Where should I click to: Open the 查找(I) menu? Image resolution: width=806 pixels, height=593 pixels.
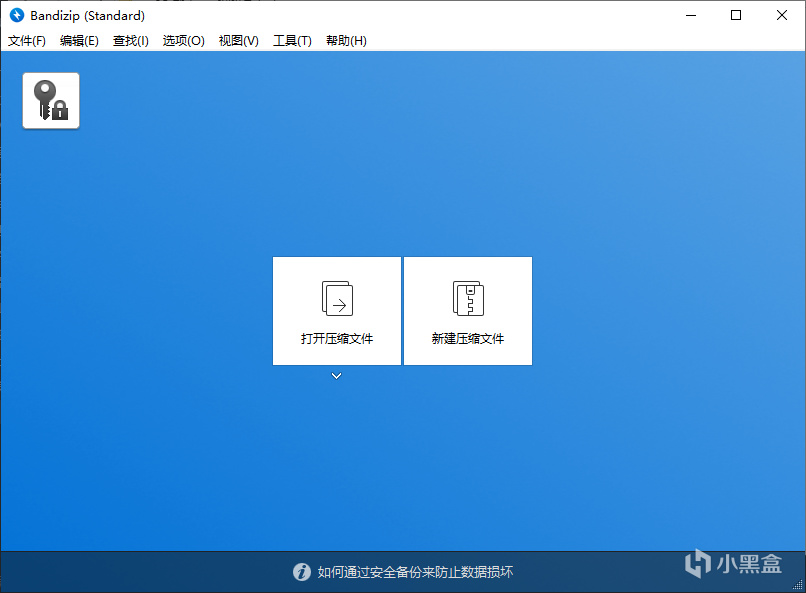tap(131, 41)
